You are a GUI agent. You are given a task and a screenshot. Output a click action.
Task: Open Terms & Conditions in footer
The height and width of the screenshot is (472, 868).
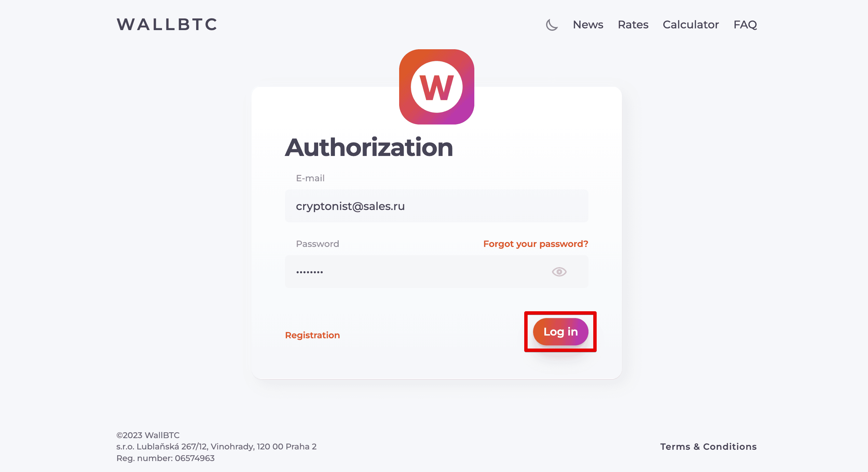(708, 447)
